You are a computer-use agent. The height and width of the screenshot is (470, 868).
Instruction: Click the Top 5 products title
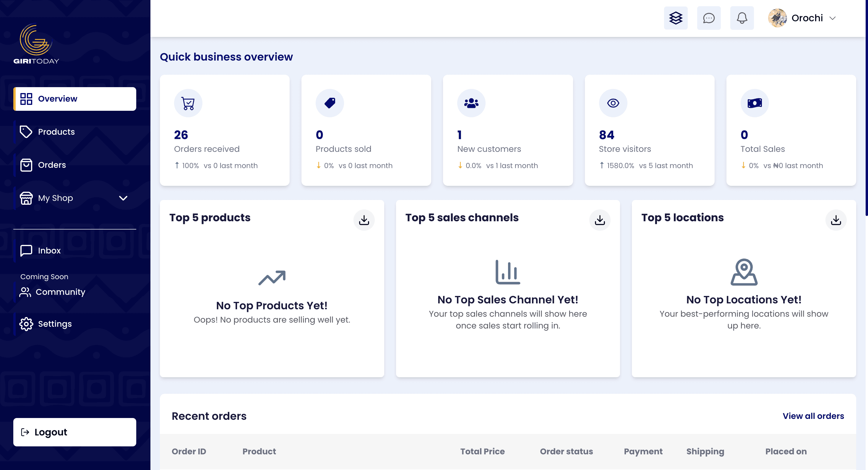(x=210, y=218)
